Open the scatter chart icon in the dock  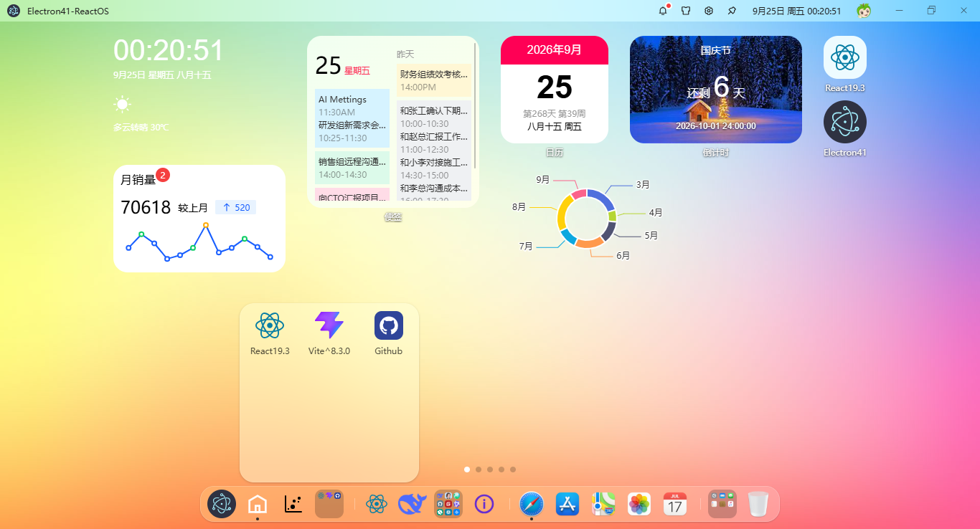[293, 504]
